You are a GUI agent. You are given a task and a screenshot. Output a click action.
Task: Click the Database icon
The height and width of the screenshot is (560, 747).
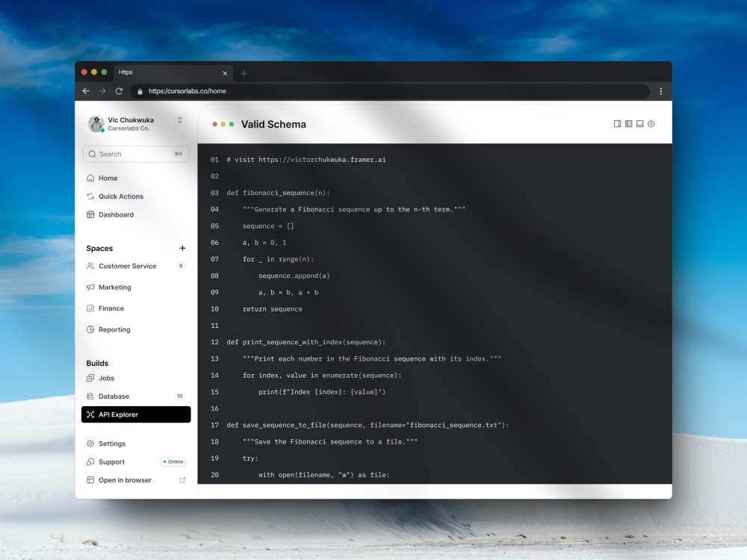pos(90,396)
